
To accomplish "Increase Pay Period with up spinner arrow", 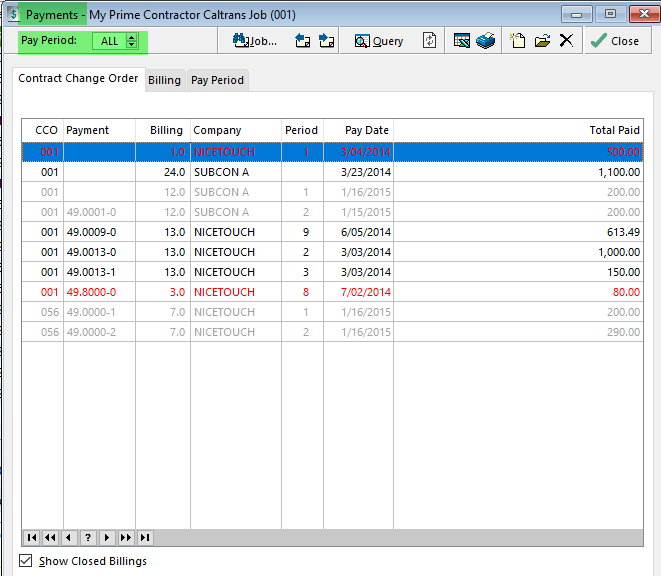I will click(x=132, y=37).
